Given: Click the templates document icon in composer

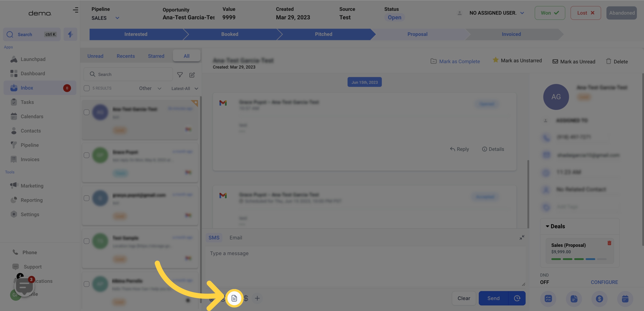Looking at the screenshot, I should tap(234, 298).
